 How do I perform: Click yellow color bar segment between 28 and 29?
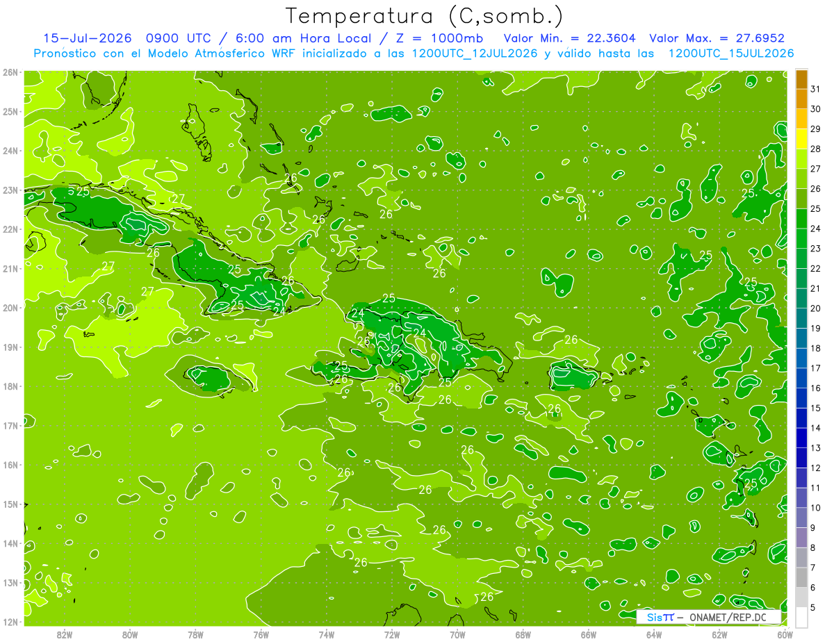[801, 139]
